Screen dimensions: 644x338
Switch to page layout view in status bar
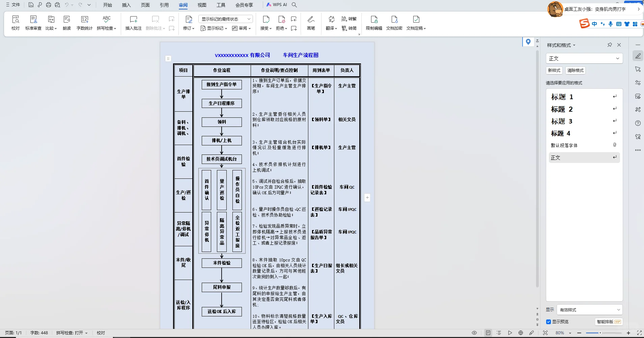point(488,333)
